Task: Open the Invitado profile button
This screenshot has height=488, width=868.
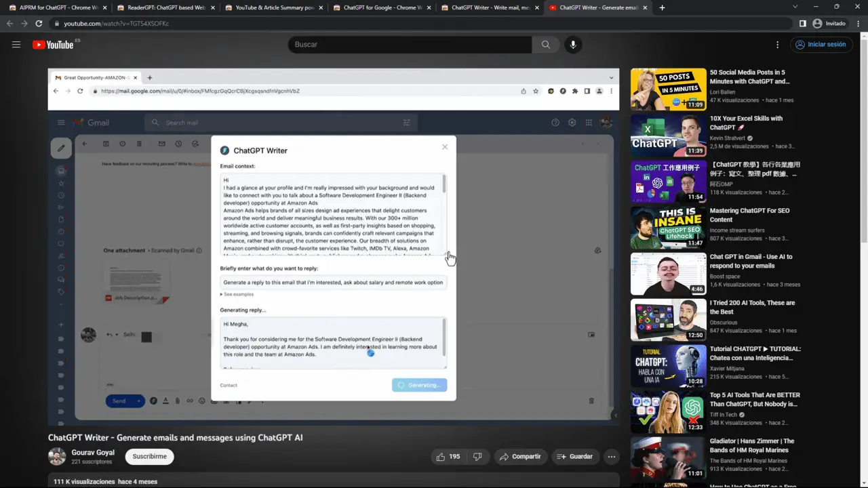Action: [x=830, y=23]
